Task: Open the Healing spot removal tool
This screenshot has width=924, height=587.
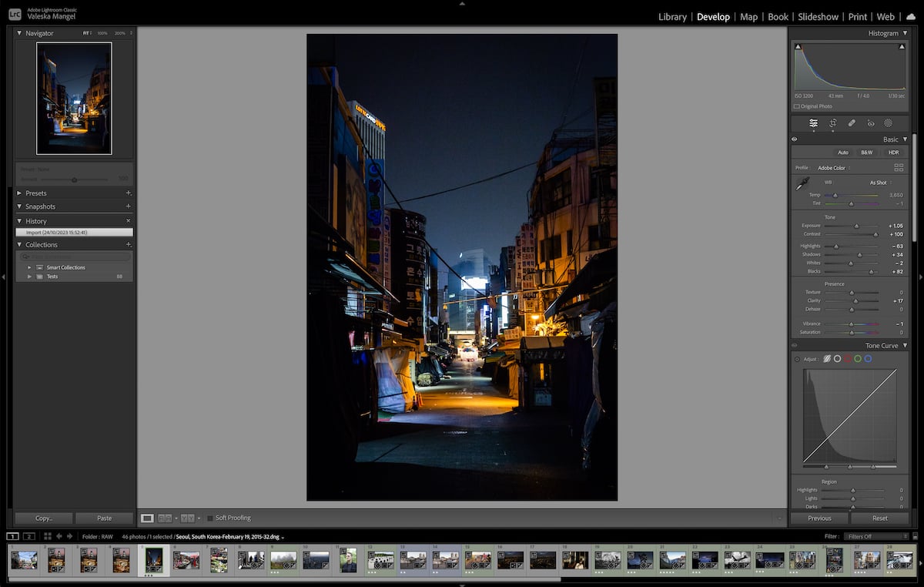Action: [852, 123]
